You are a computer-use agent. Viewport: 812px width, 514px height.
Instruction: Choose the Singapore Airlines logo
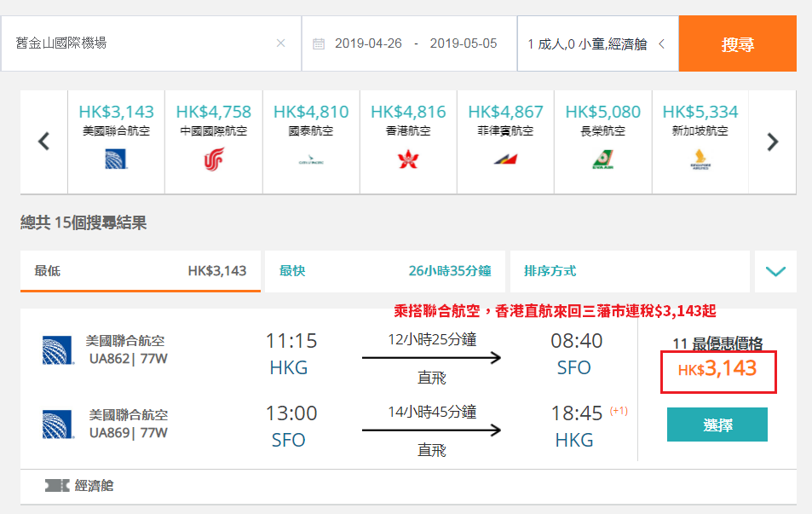(x=700, y=159)
